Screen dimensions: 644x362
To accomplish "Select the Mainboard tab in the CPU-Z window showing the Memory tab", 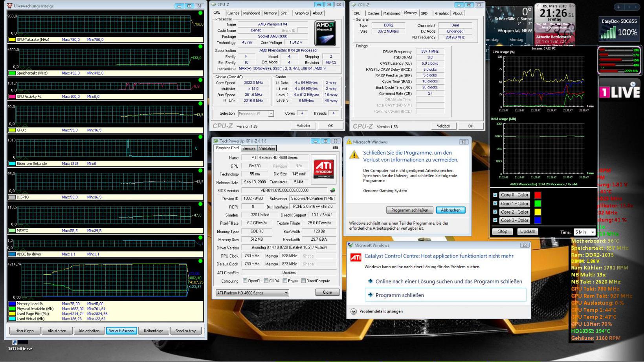I will (392, 13).
